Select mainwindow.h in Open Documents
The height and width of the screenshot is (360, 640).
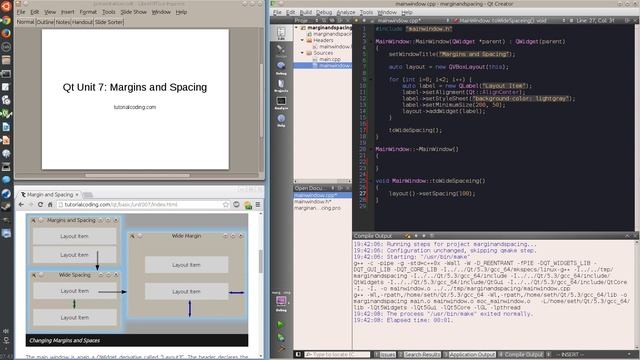pos(313,202)
